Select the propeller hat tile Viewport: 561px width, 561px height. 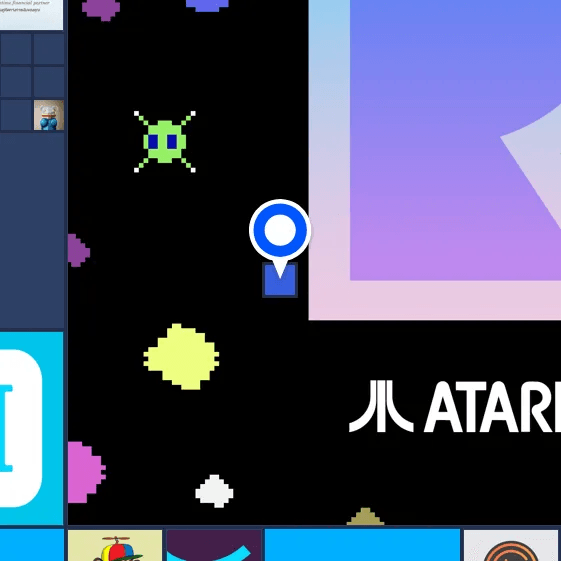pos(115,545)
